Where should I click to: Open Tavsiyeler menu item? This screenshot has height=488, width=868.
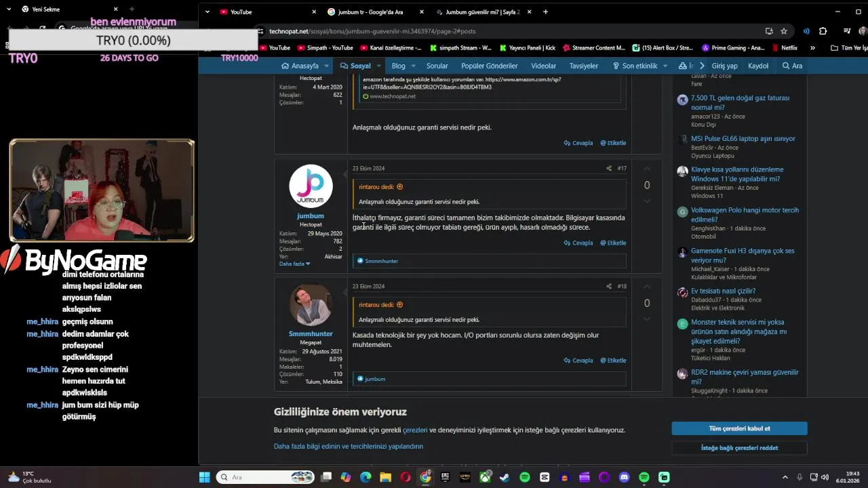coord(583,66)
